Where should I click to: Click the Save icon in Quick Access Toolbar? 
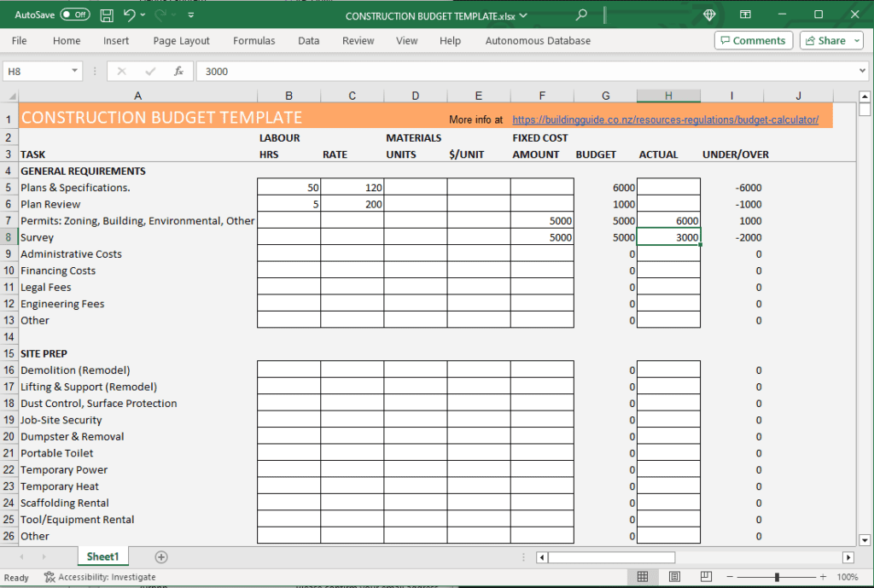click(x=106, y=15)
